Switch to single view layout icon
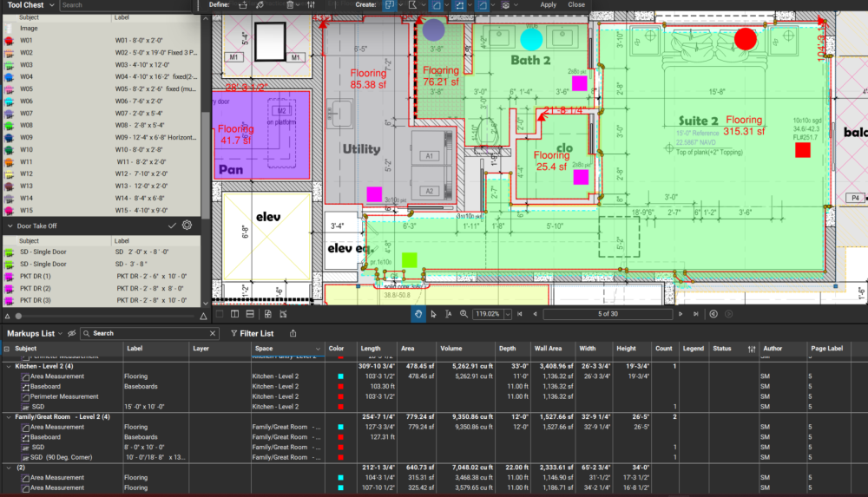 click(220, 314)
